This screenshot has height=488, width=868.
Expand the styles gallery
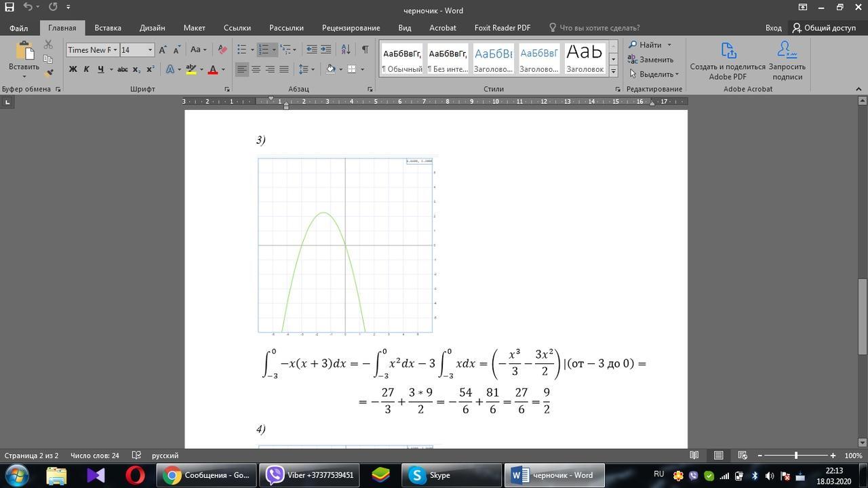[613, 71]
